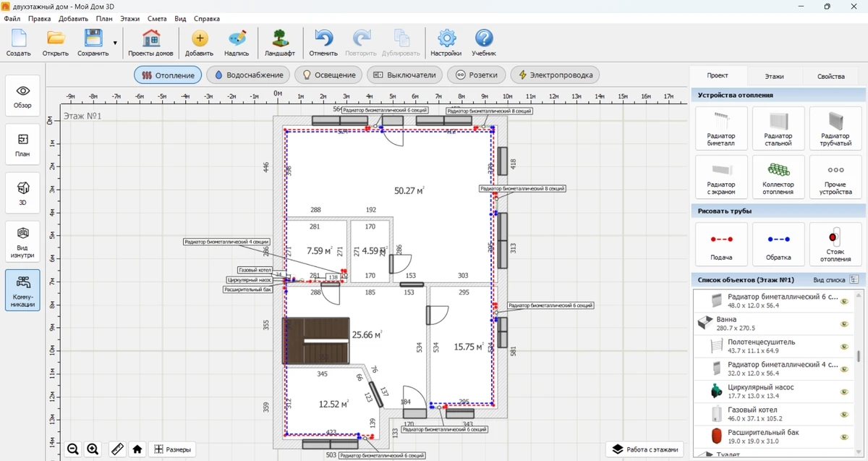Screen dimensions: 868x461
Task: Open the list view type selector
Action: [x=854, y=280]
